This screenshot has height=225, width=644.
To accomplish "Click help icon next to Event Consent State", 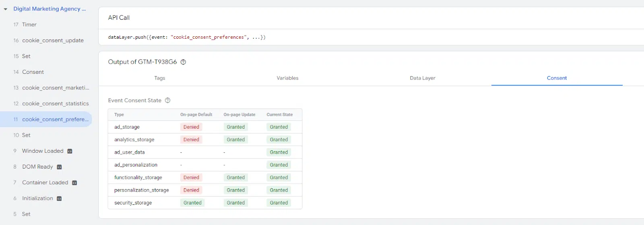I will click(168, 100).
